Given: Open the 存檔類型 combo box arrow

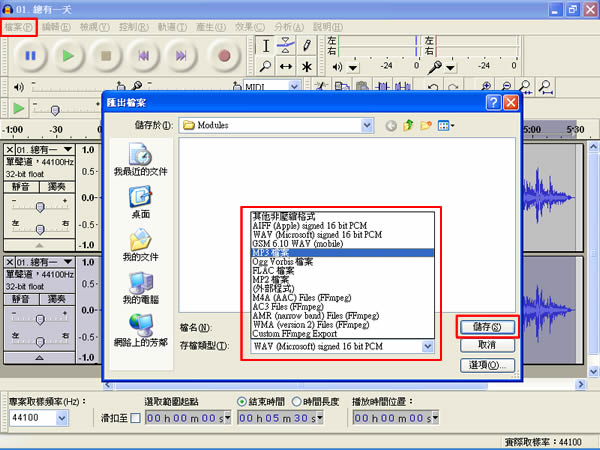Looking at the screenshot, I should tap(427, 347).
